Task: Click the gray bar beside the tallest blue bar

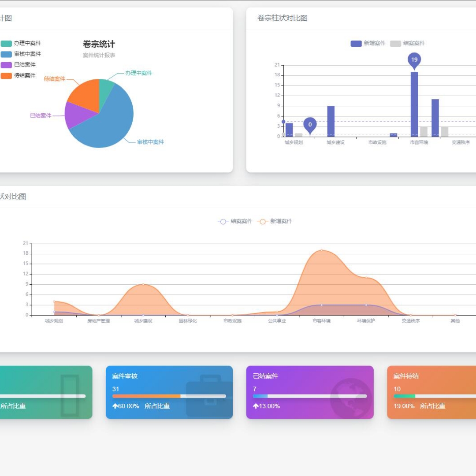Action: 424,131
